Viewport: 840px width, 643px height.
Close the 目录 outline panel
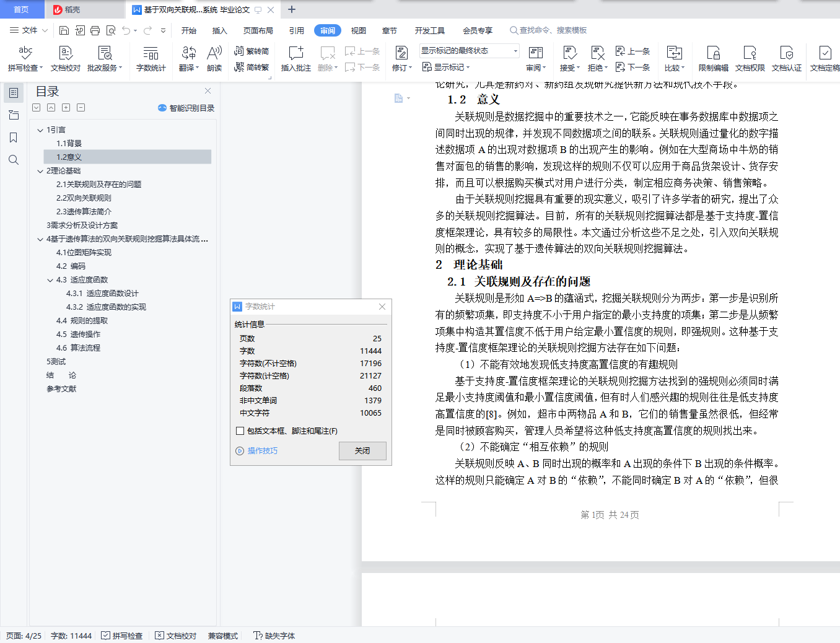point(208,91)
